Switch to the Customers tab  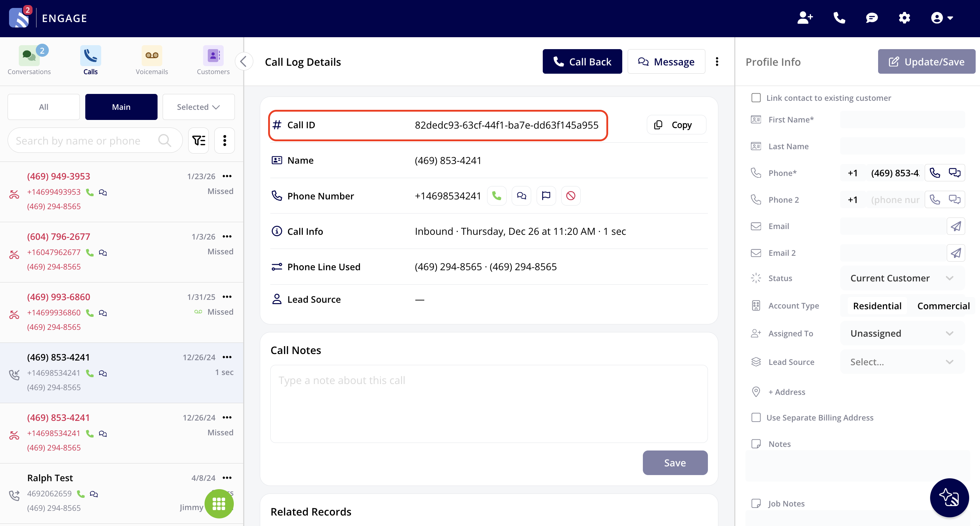(213, 60)
